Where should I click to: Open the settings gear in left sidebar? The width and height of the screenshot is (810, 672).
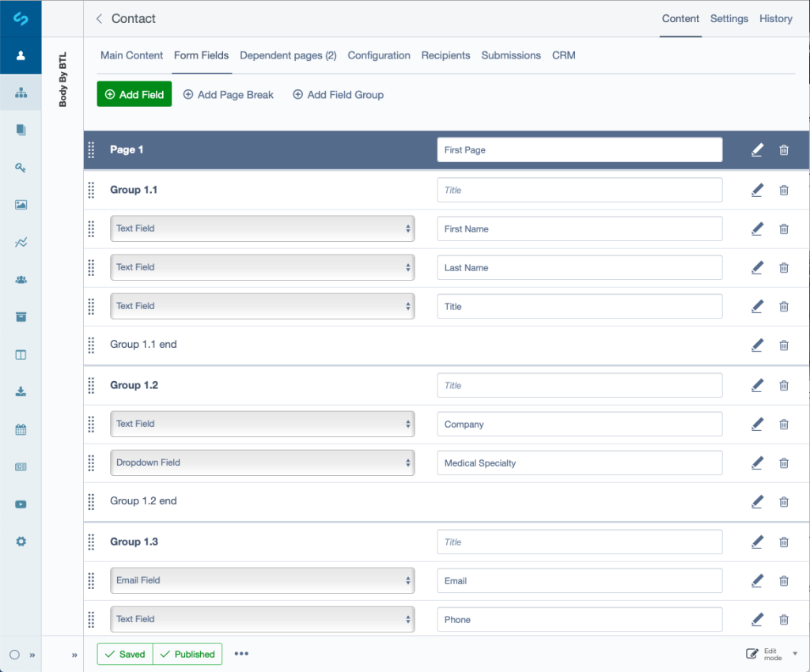point(21,542)
